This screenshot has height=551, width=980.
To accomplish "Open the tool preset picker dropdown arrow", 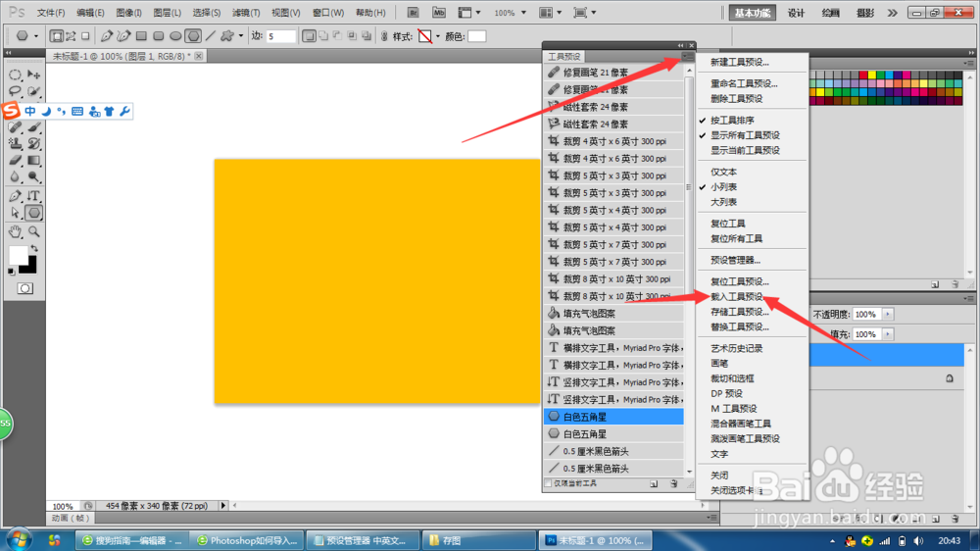I will [x=35, y=36].
